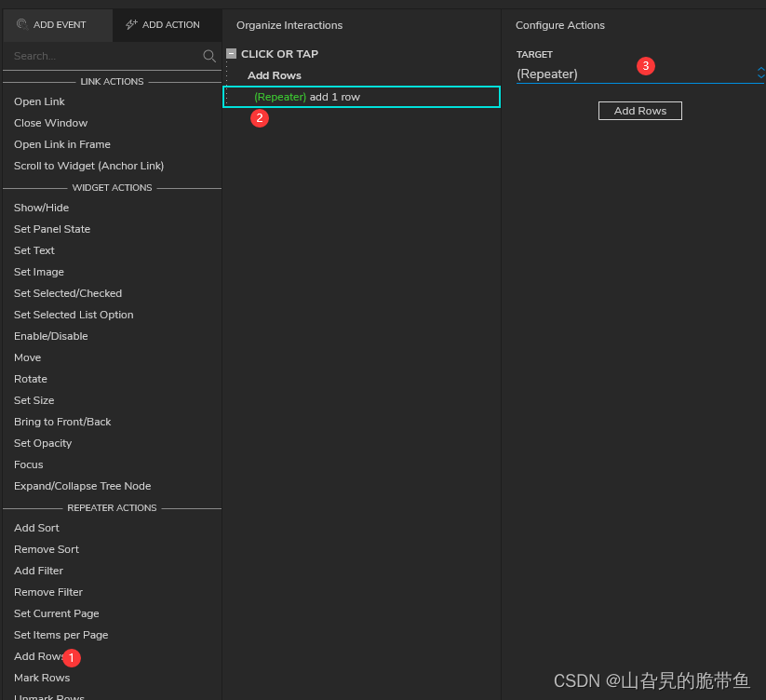Click the search magnifier icon
The height and width of the screenshot is (700, 766).
(209, 56)
